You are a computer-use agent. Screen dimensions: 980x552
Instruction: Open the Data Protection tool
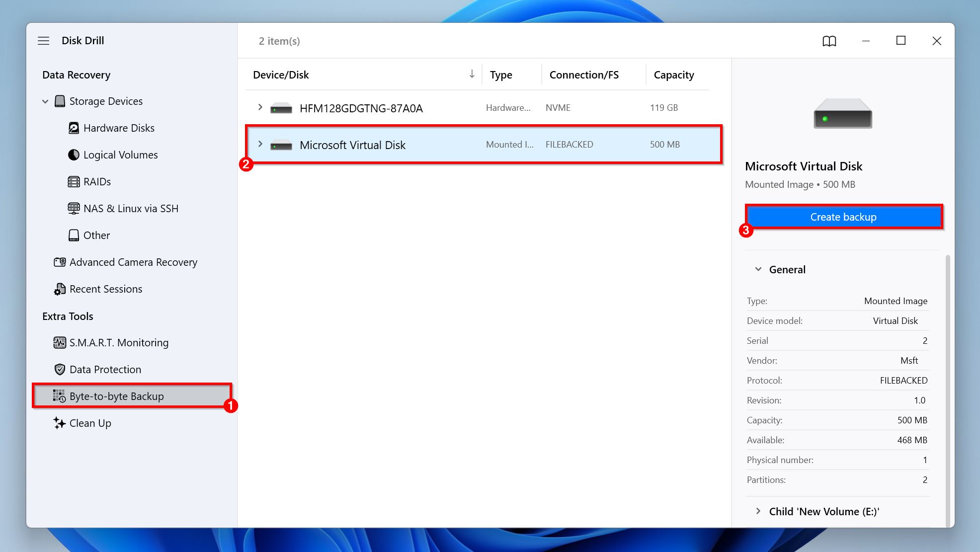(105, 369)
